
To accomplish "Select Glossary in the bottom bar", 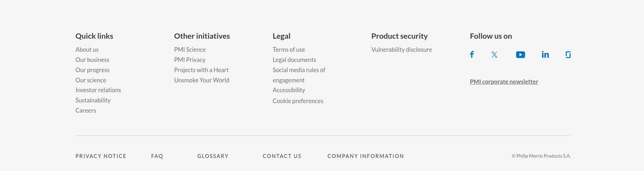I will [x=213, y=156].
